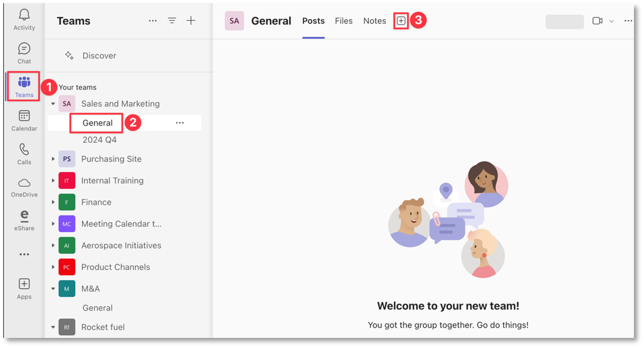Click the Purchasing Site team name

(x=111, y=159)
